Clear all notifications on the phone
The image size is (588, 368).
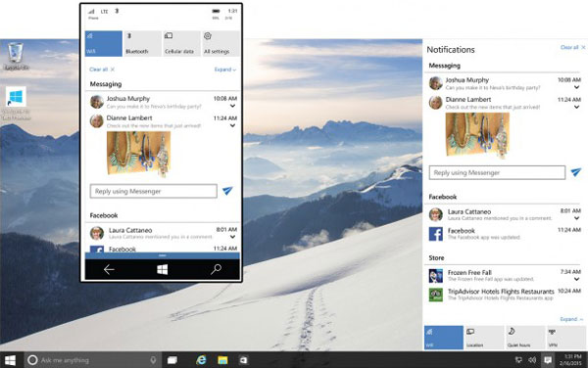(x=102, y=69)
